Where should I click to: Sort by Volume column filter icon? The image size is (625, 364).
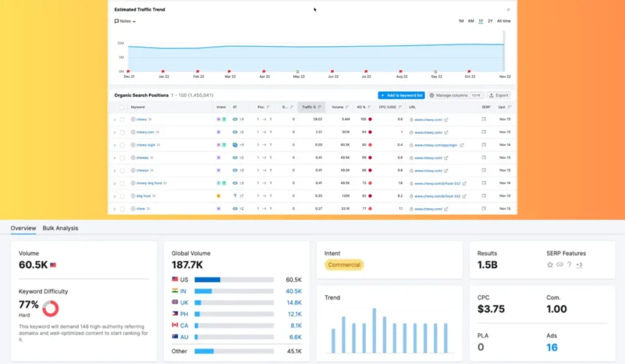click(347, 107)
